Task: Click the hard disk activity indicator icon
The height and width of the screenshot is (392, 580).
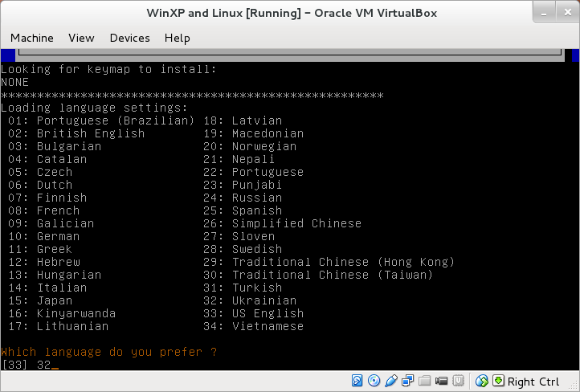Action: tap(358, 381)
